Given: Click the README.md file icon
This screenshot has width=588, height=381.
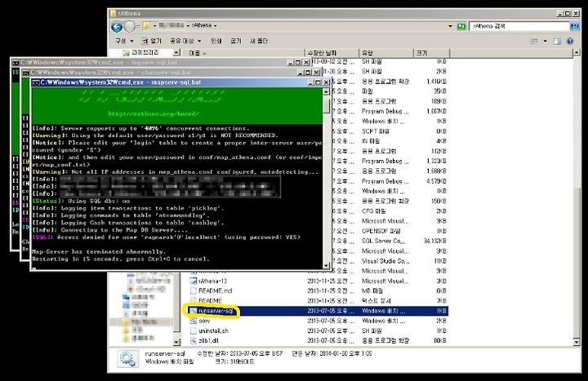Looking at the screenshot, I should [193, 290].
